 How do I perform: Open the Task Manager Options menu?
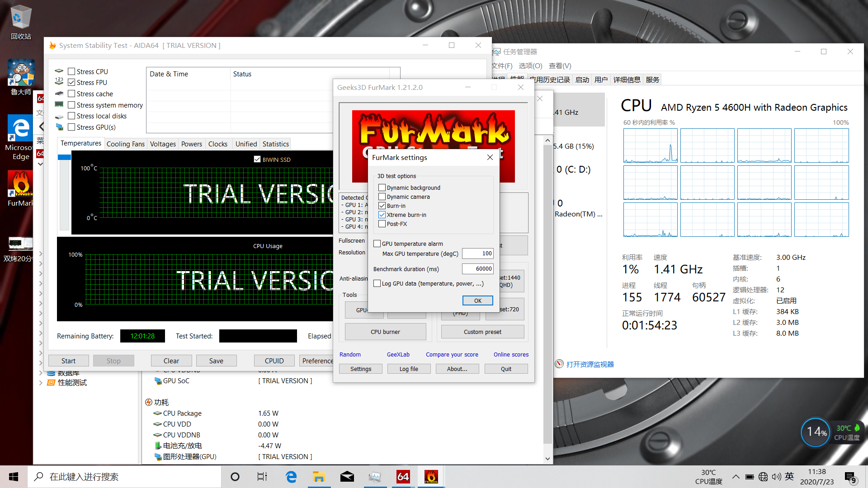(x=530, y=66)
